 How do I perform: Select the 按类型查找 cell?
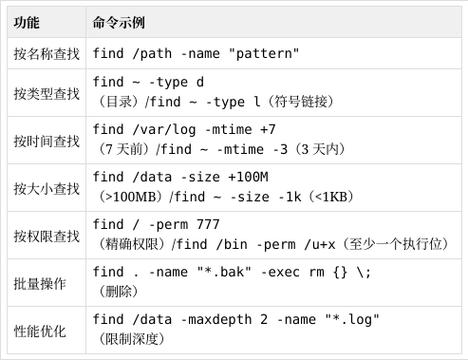coord(47,93)
